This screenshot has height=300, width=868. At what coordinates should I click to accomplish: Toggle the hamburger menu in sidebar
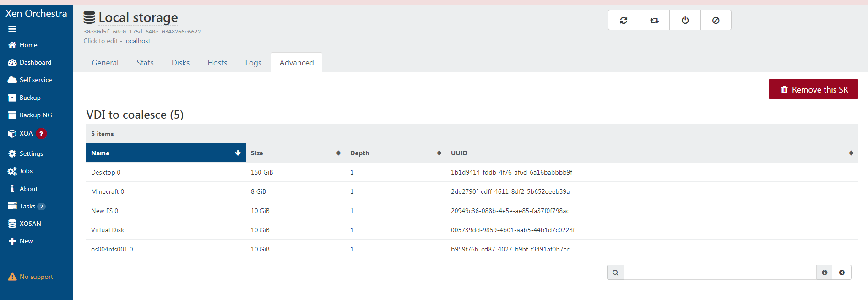click(12, 29)
